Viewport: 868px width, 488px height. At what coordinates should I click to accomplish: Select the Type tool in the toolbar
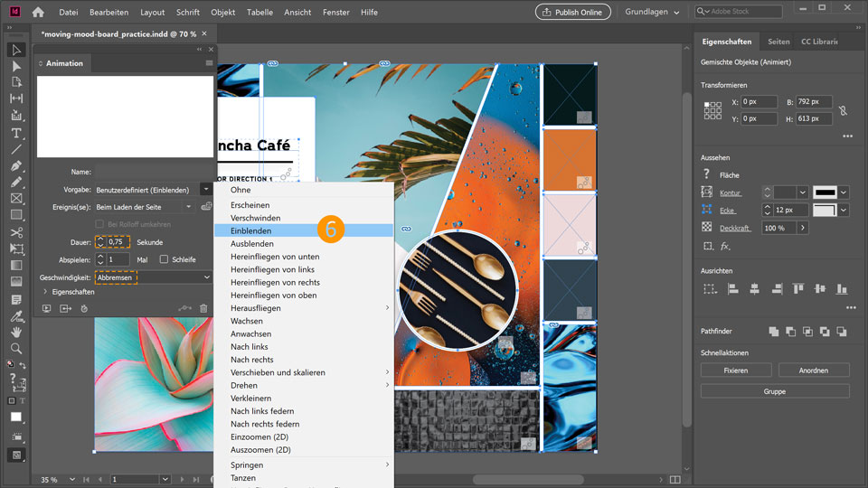click(x=16, y=133)
